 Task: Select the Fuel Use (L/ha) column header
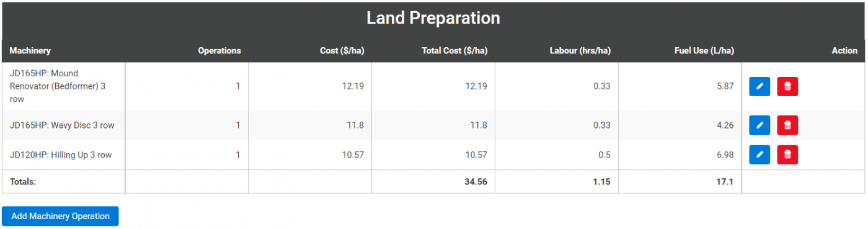tap(704, 51)
